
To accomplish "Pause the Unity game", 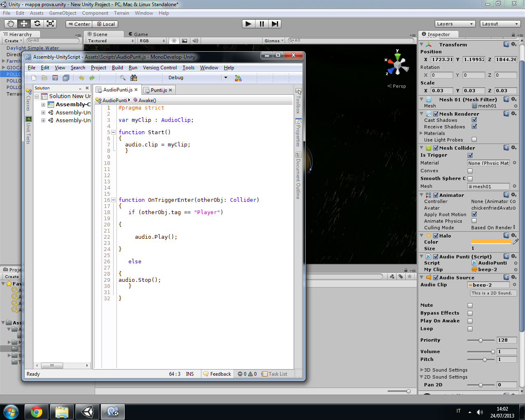I will click(x=262, y=24).
